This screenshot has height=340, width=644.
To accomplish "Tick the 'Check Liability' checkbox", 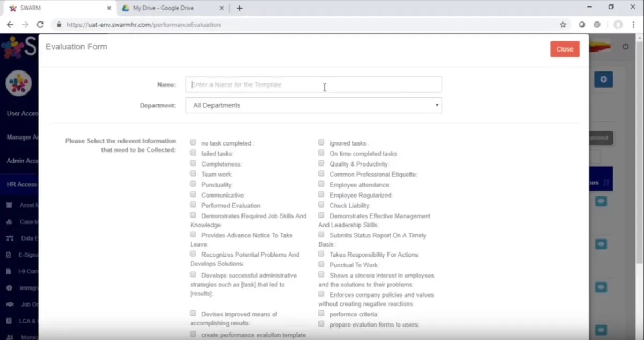I will click(321, 205).
